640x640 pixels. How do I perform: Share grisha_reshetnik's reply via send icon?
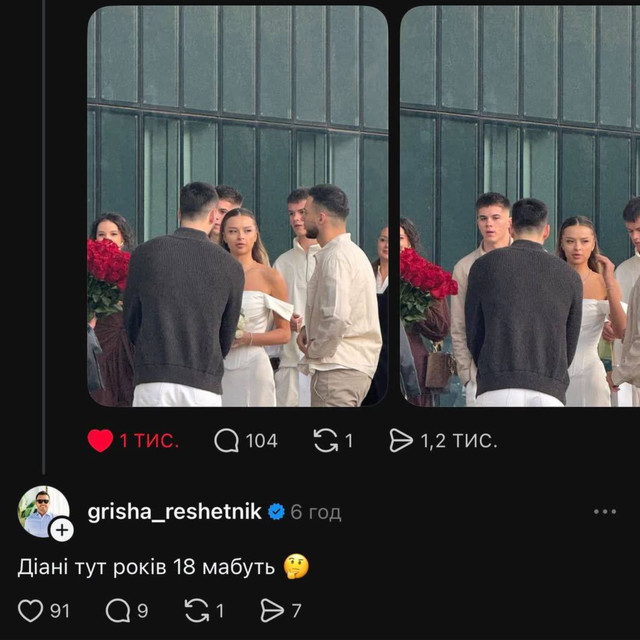(x=271, y=610)
